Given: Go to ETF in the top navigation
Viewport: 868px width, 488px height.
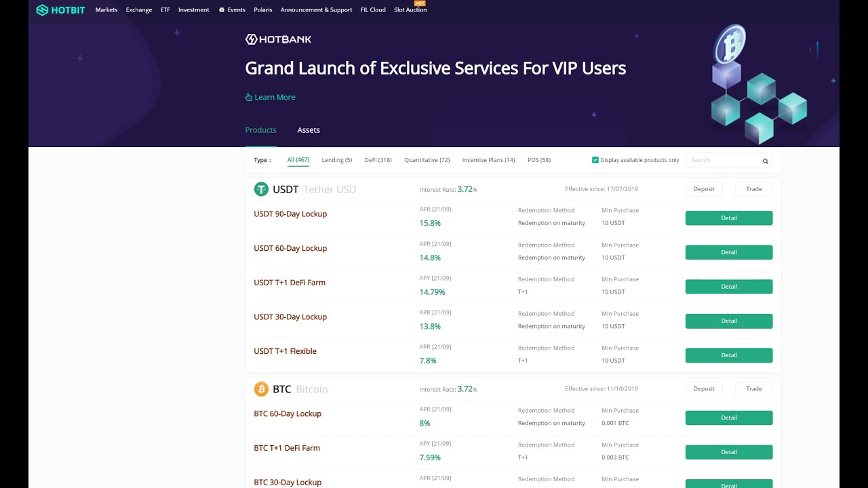Looking at the screenshot, I should click(x=165, y=10).
